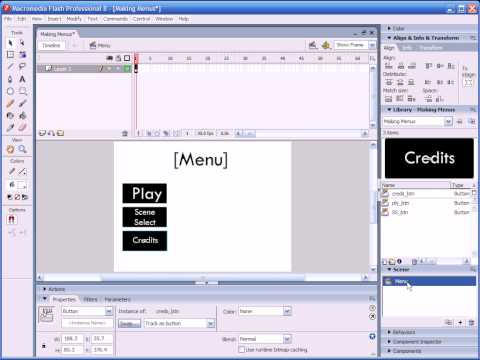Select the Oval tool
Image resolution: width=480 pixels, height=360 pixels.
pyautogui.click(x=10, y=91)
